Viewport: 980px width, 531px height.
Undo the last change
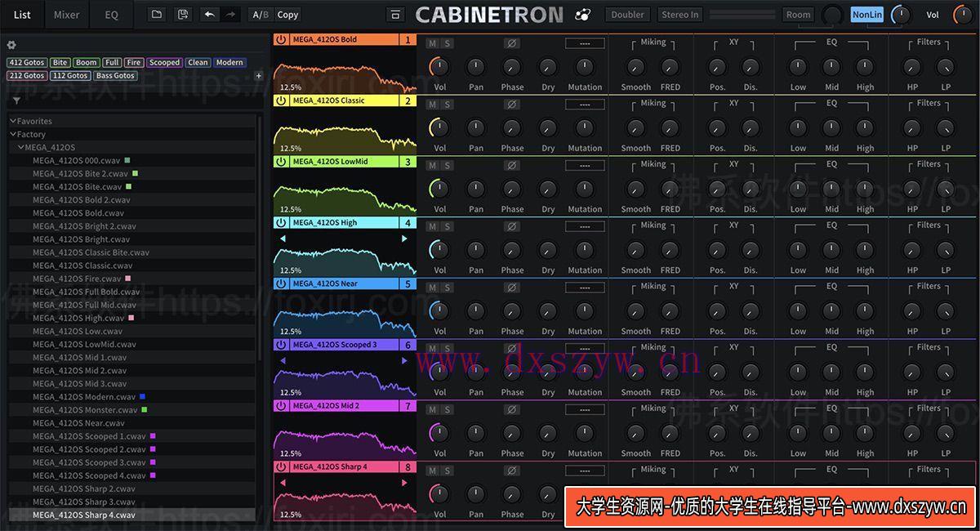pyautogui.click(x=210, y=15)
